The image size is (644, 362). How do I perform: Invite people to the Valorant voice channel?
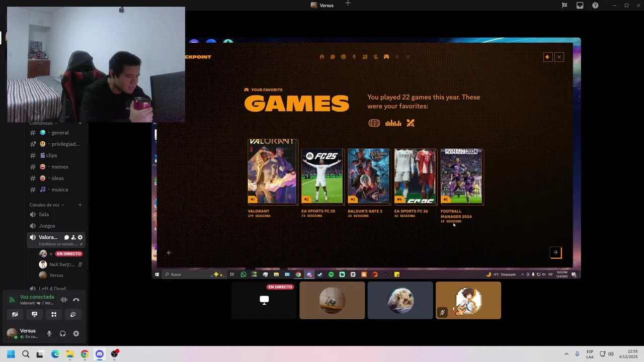coord(73,237)
